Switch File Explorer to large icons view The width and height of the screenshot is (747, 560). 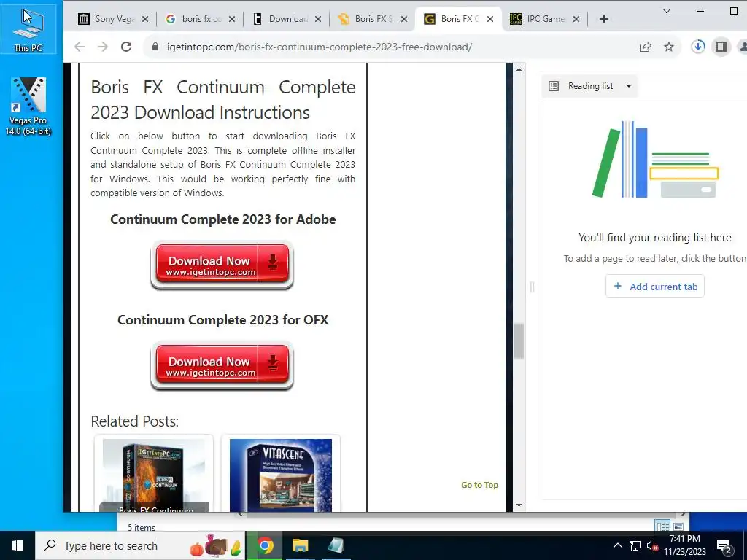678,526
